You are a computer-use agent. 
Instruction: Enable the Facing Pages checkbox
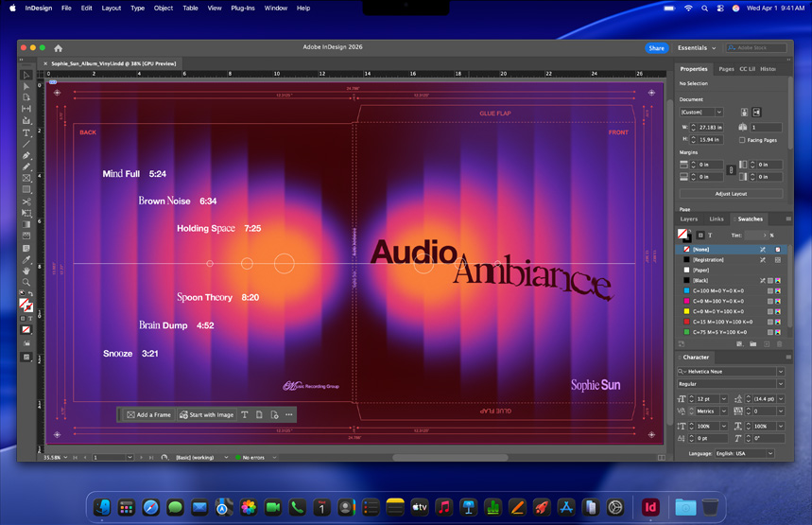tap(744, 140)
